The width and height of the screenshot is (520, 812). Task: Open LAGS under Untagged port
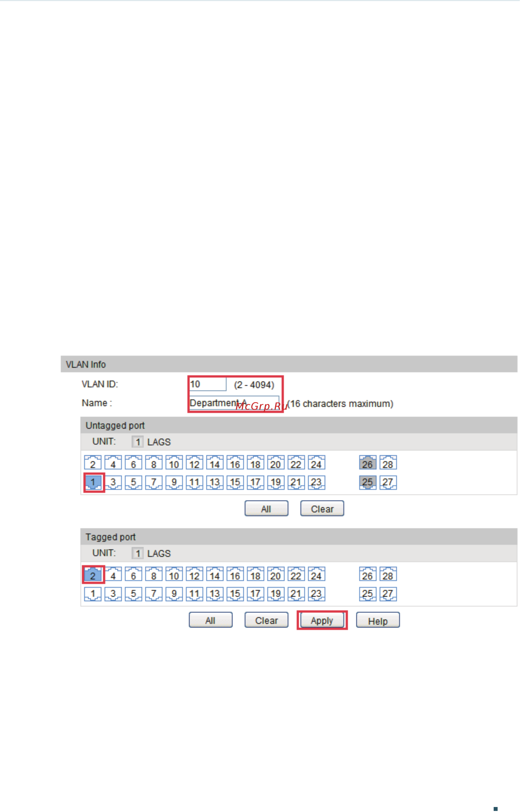coord(159,442)
